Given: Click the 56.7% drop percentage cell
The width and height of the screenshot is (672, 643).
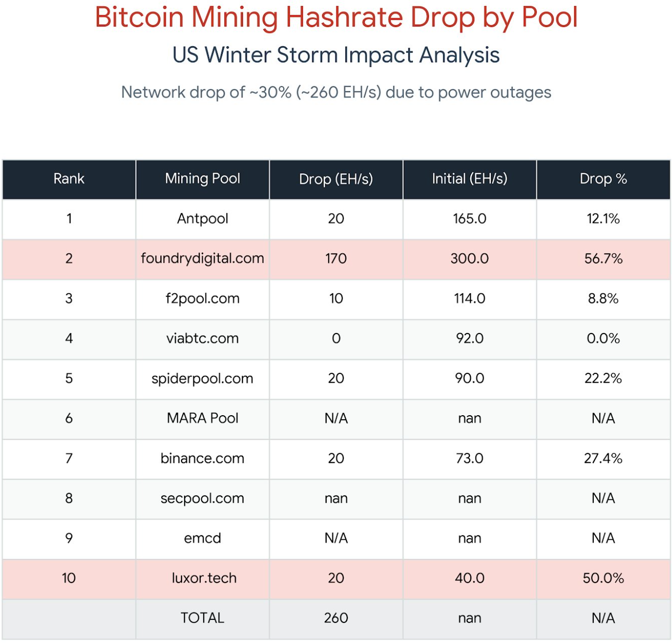Looking at the screenshot, I should (x=603, y=258).
